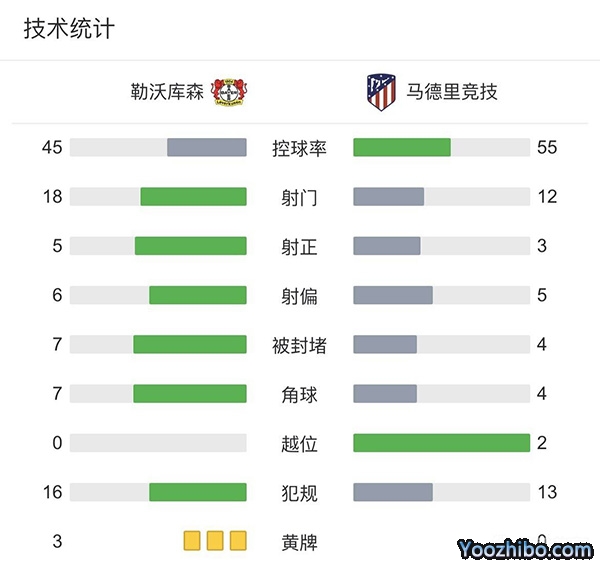
Task: Click Atlético's full green 越位 bar
Action: [441, 443]
